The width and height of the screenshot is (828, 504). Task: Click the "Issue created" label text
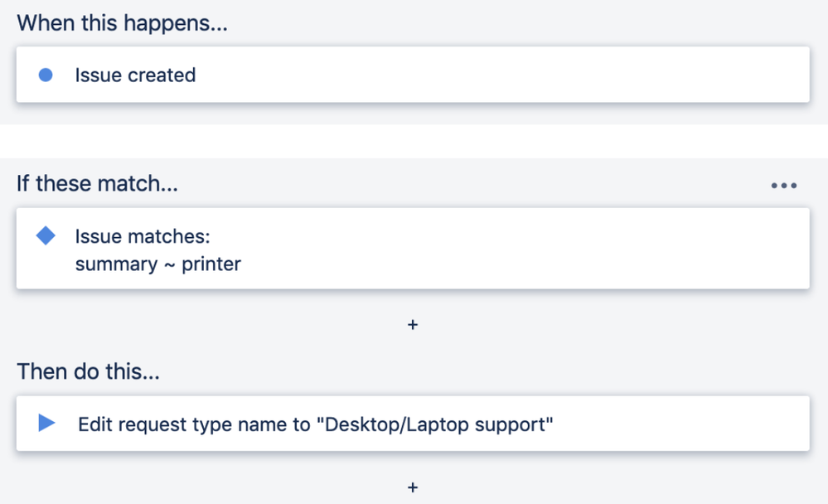click(135, 75)
